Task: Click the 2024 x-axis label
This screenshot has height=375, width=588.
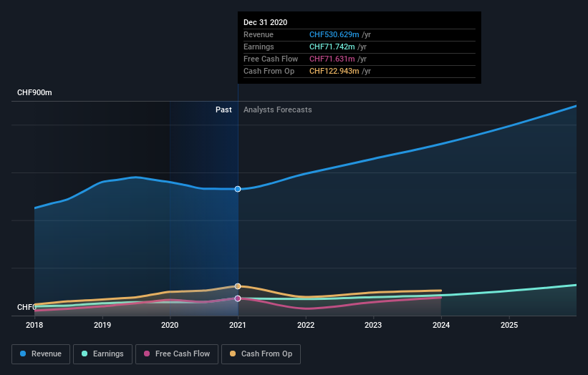Action: pos(441,325)
